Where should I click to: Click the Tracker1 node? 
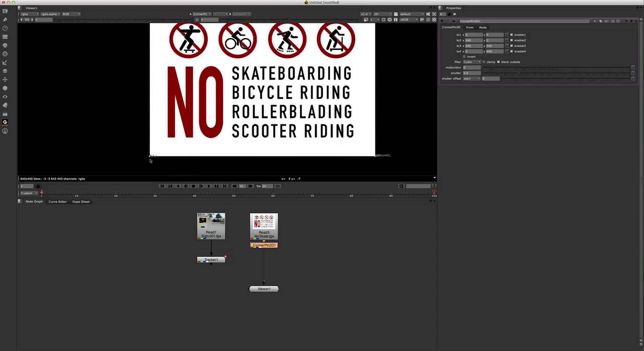click(x=211, y=260)
